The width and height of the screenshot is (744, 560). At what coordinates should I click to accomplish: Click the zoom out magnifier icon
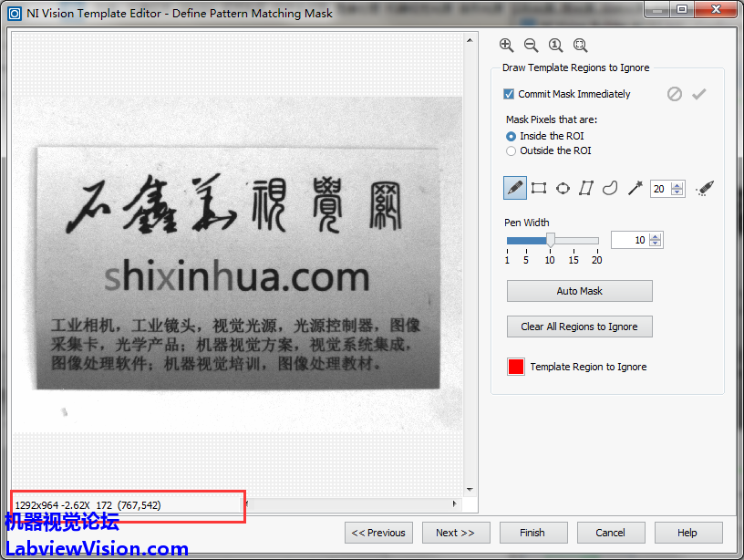pos(531,46)
